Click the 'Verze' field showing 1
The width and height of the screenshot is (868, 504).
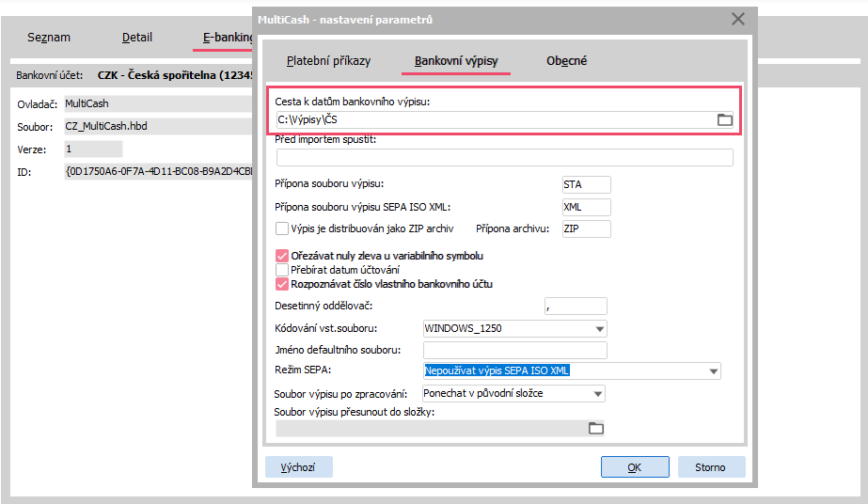coord(93,150)
